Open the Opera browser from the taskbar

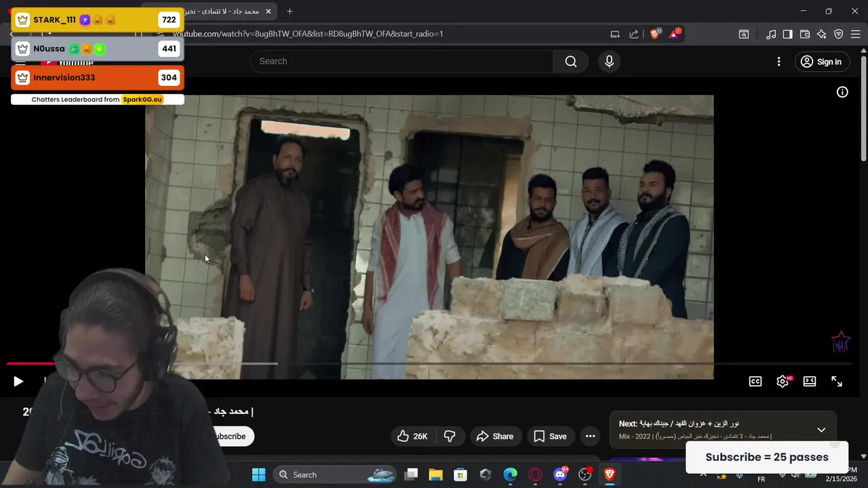click(x=535, y=474)
